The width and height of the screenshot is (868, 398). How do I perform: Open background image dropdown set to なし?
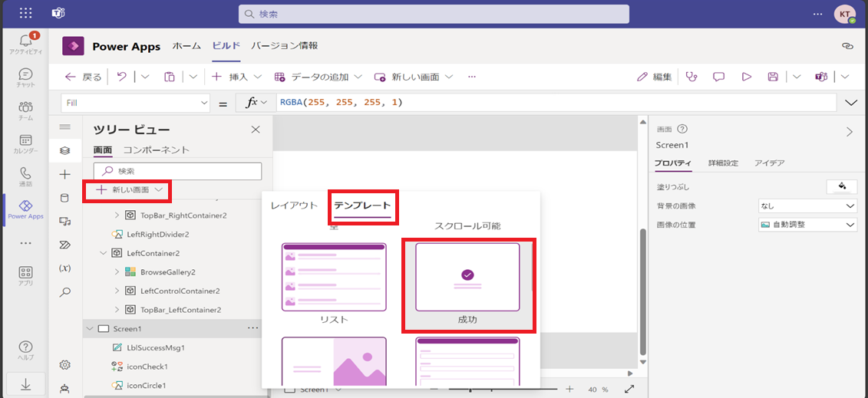pyautogui.click(x=807, y=206)
